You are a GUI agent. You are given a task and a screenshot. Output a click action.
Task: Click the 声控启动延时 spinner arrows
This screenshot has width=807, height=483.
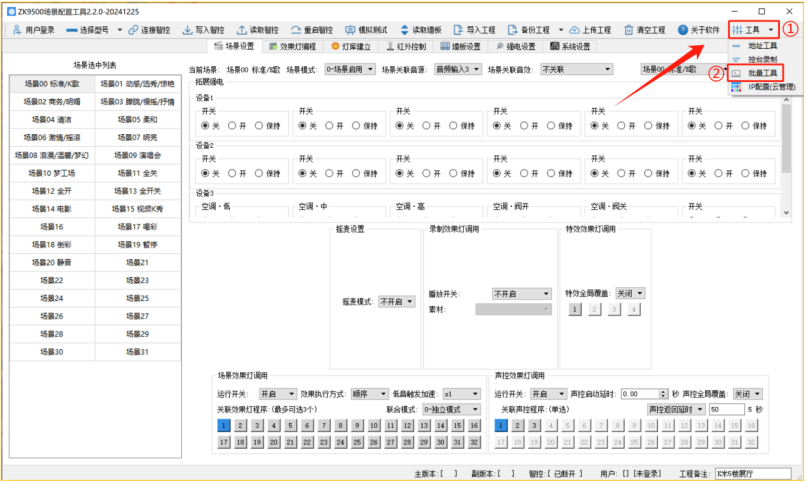[663, 394]
